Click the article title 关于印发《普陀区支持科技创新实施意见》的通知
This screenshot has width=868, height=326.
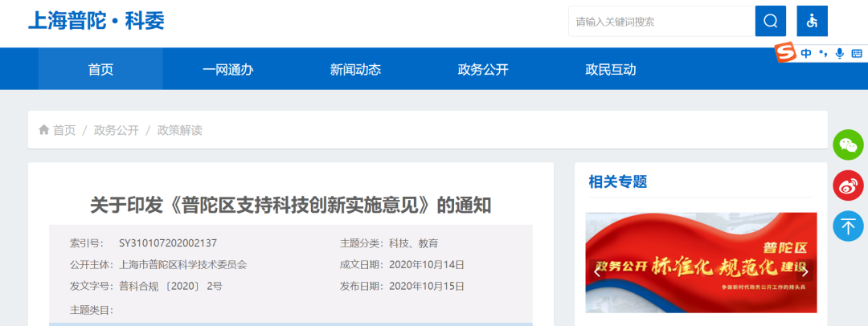tap(291, 205)
